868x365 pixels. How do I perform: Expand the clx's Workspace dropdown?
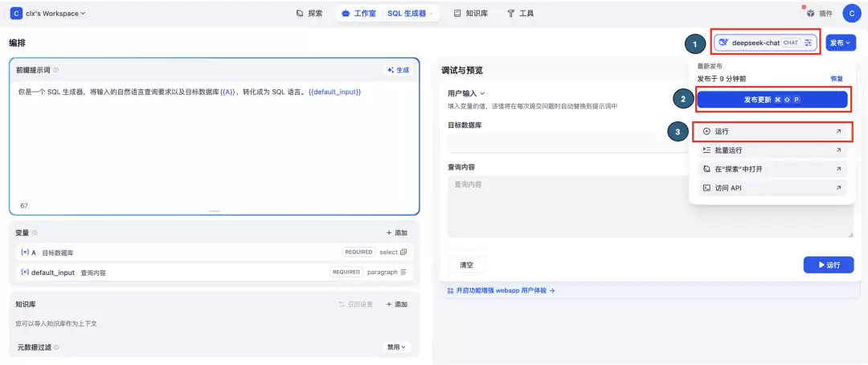coord(48,14)
